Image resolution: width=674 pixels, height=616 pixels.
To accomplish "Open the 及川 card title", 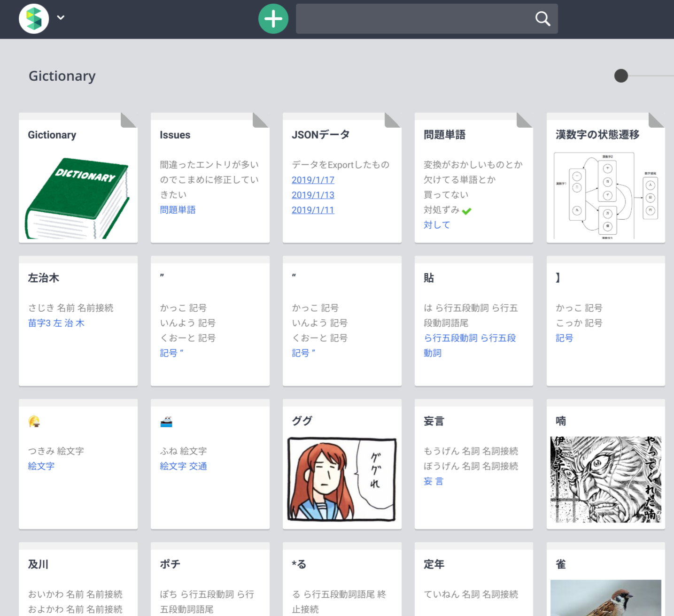I will (38, 564).
